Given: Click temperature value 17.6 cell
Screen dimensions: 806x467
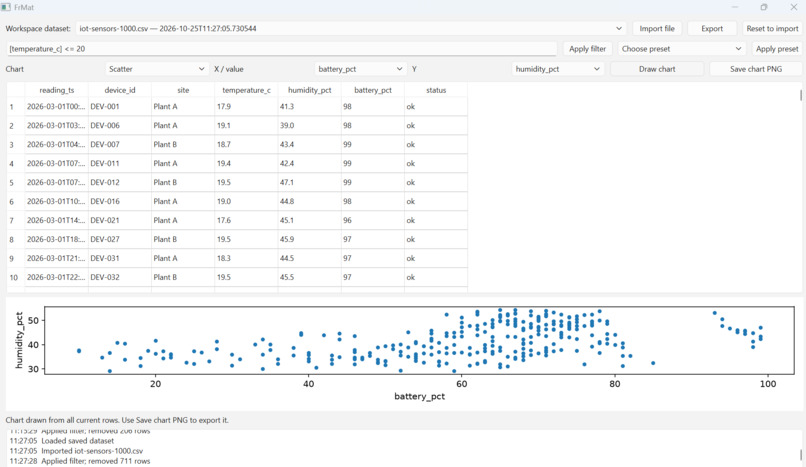Looking at the screenshot, I should click(x=246, y=220).
